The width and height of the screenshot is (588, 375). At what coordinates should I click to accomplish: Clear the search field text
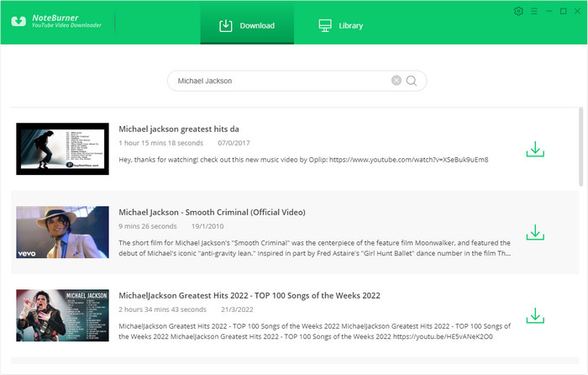coord(396,81)
